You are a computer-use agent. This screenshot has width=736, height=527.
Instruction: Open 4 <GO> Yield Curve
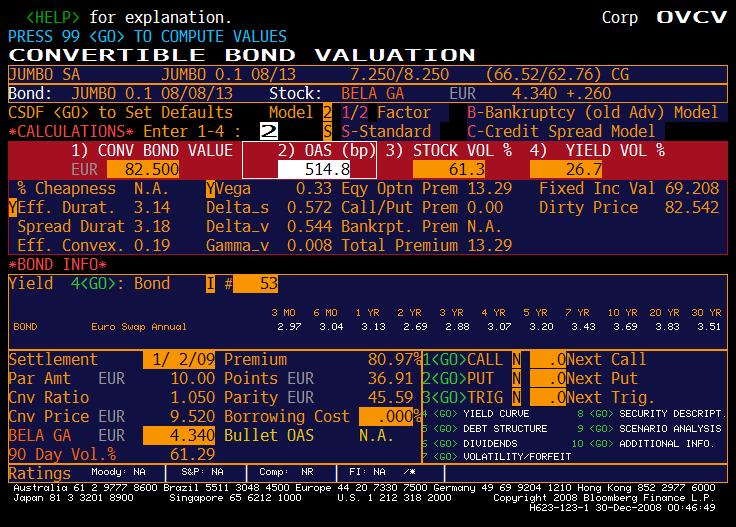(x=476, y=414)
